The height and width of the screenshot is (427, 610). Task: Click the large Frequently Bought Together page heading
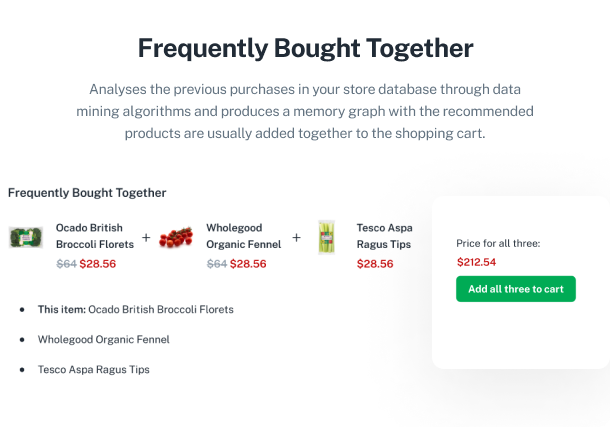[x=305, y=48]
